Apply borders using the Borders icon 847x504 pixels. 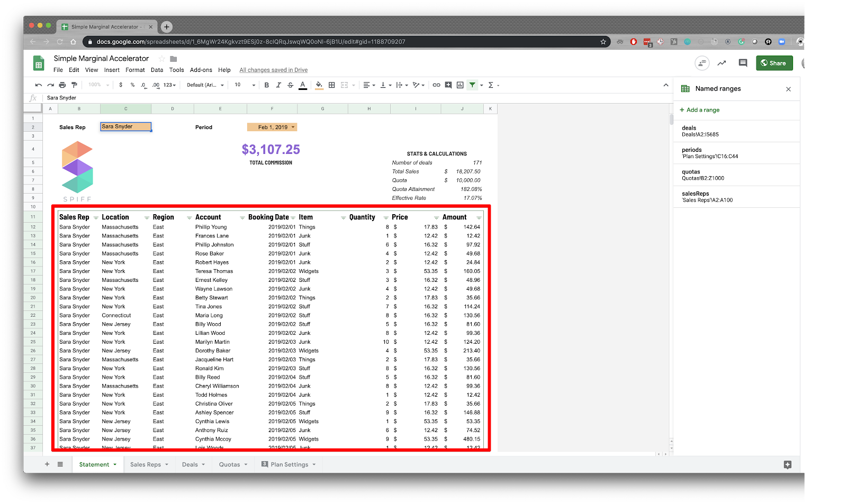click(332, 85)
